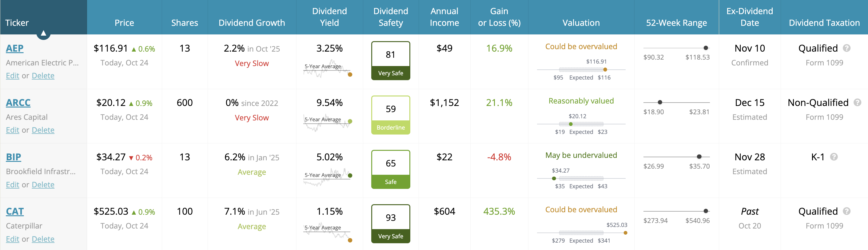Image resolution: width=868 pixels, height=250 pixels.
Task: Open the ARCC ticker page
Action: 18,102
